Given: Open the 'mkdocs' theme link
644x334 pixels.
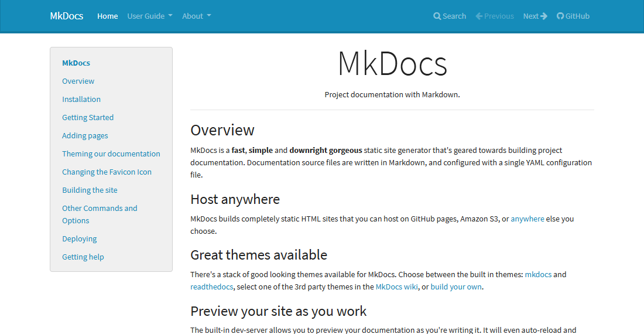Looking at the screenshot, I should click(x=538, y=274).
